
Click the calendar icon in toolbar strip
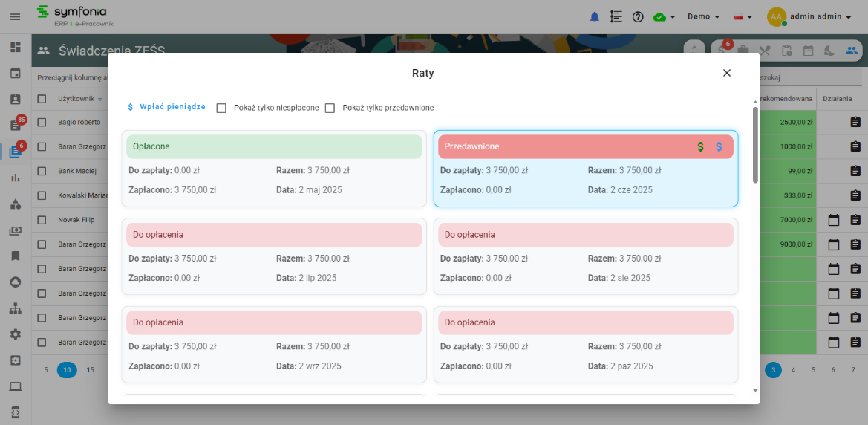coord(808,51)
